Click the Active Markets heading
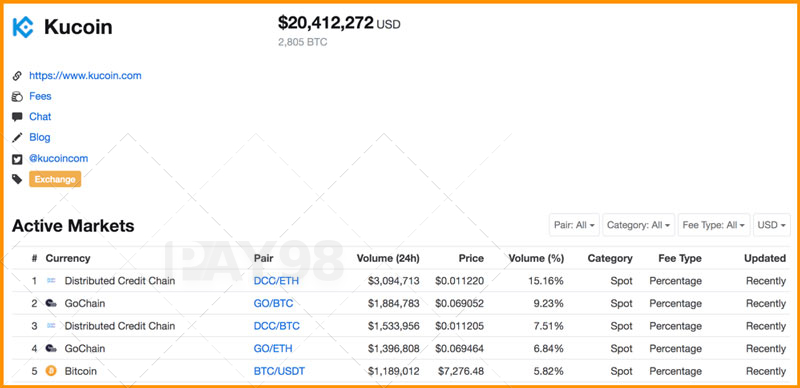This screenshot has height=388, width=800. (x=73, y=226)
